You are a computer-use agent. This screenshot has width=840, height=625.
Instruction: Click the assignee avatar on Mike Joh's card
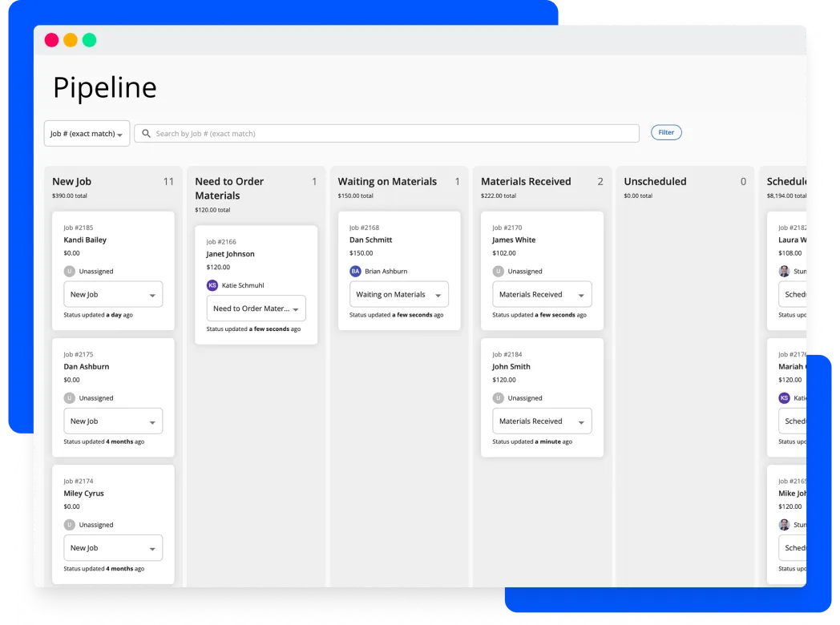coord(783,524)
